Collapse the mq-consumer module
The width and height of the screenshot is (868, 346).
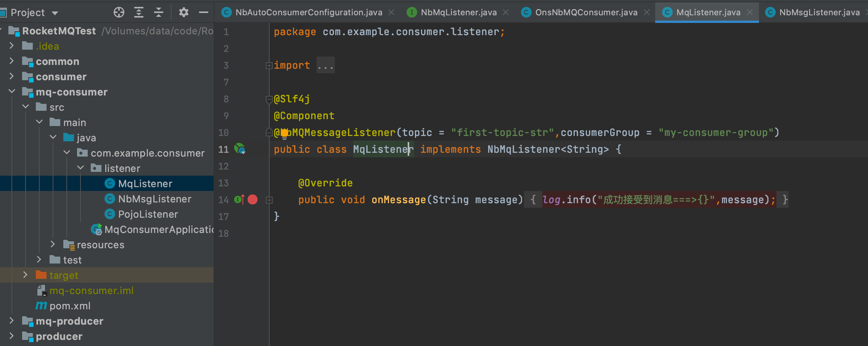[11, 92]
